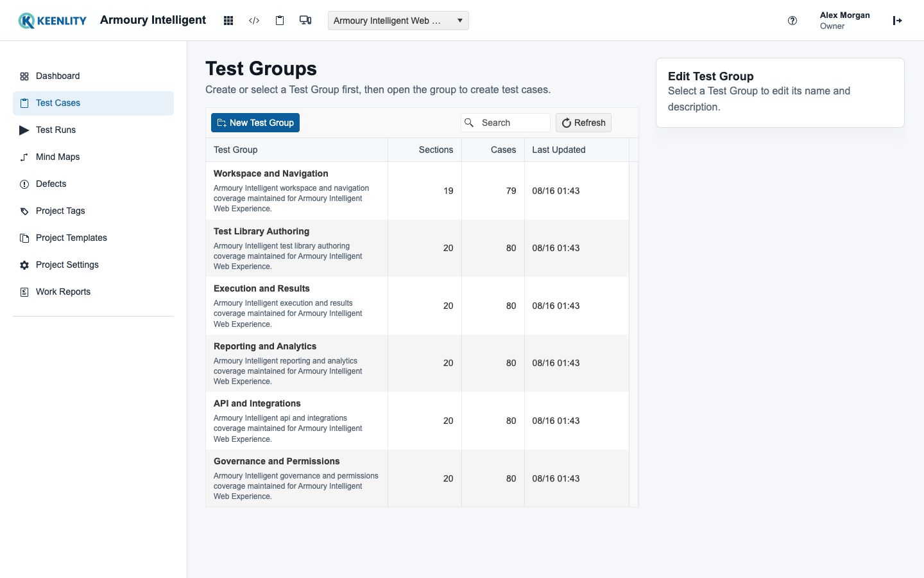Select Test Cases in sidebar
The height and width of the screenshot is (578, 924).
click(x=93, y=103)
